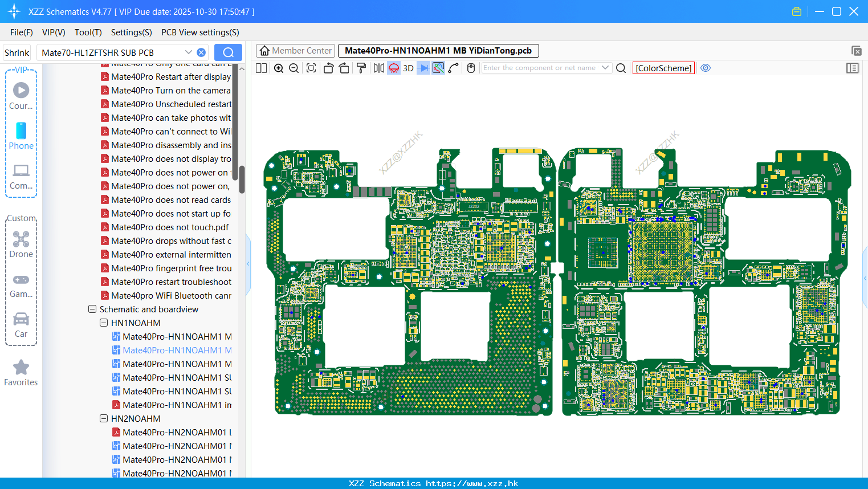Collapse the left panel with splitter arrow

coord(248,263)
